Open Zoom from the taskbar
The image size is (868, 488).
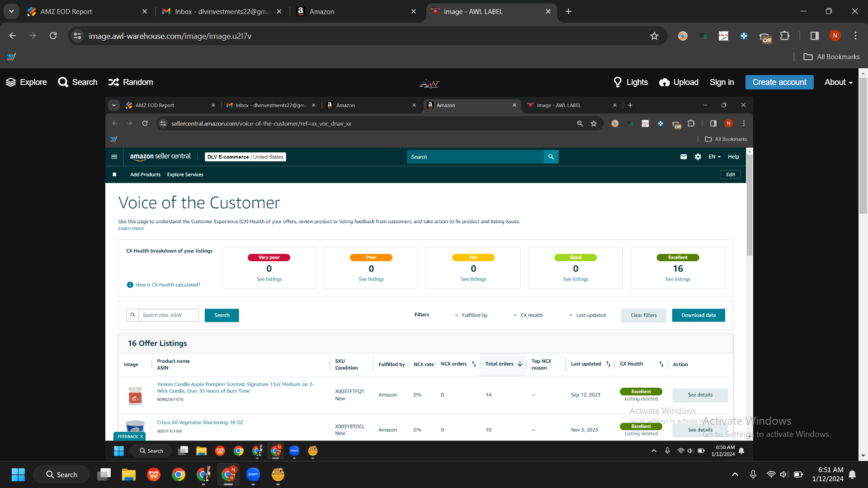pyautogui.click(x=253, y=474)
